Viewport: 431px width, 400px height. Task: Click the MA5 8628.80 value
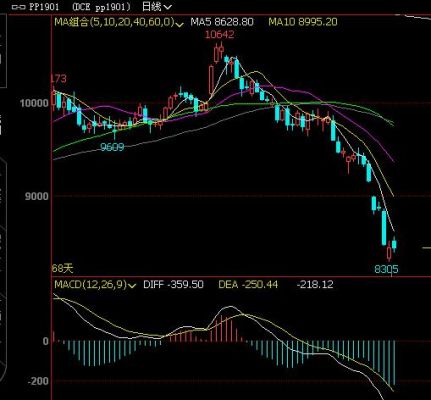click(222, 22)
